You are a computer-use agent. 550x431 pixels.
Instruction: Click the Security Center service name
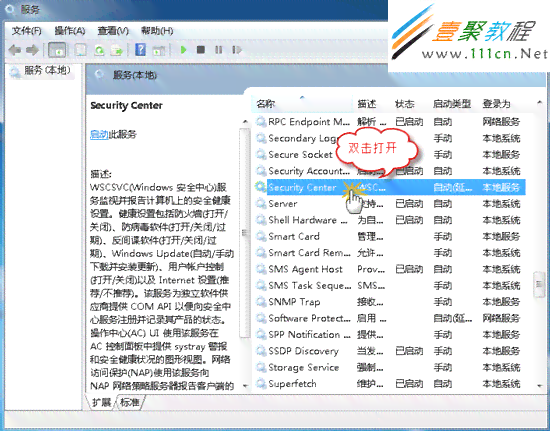[302, 188]
